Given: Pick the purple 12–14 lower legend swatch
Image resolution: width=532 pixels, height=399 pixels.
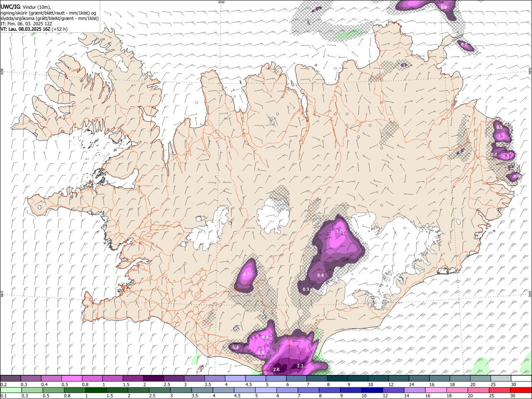Looking at the screenshot, I should [393, 390].
